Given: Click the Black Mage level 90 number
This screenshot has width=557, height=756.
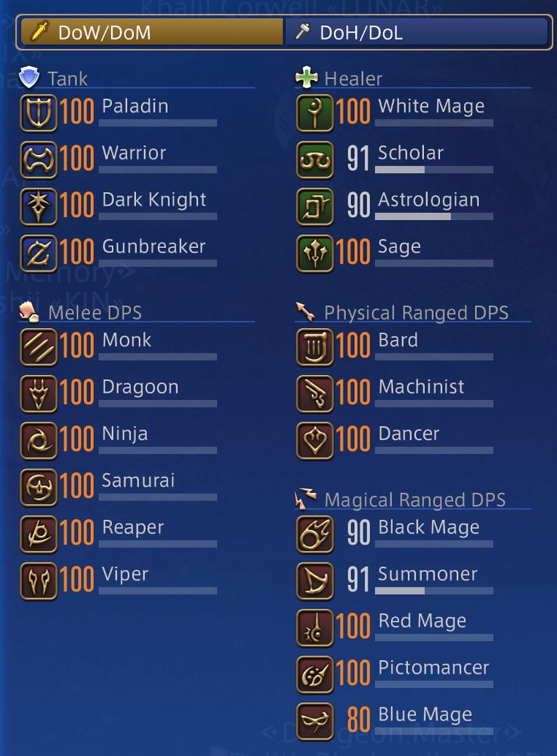Looking at the screenshot, I should [358, 533].
